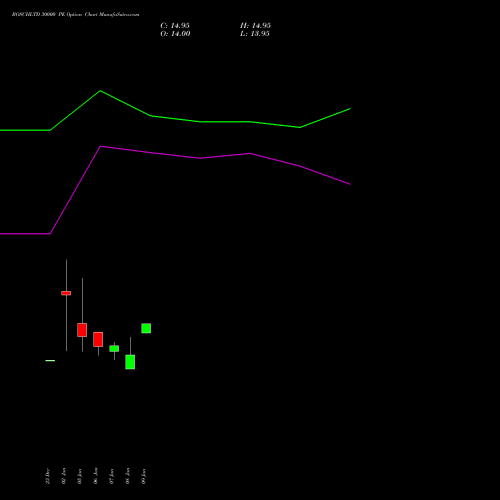This screenshot has width=500, height=500.
Task: Click the peak of the purple line
Action: click(100, 146)
